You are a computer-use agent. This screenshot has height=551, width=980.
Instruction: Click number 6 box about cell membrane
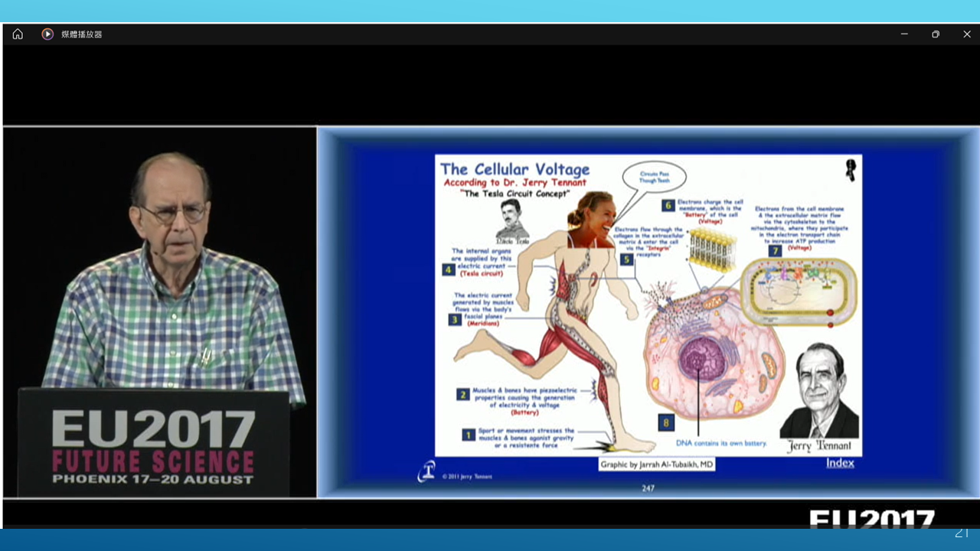[668, 205]
